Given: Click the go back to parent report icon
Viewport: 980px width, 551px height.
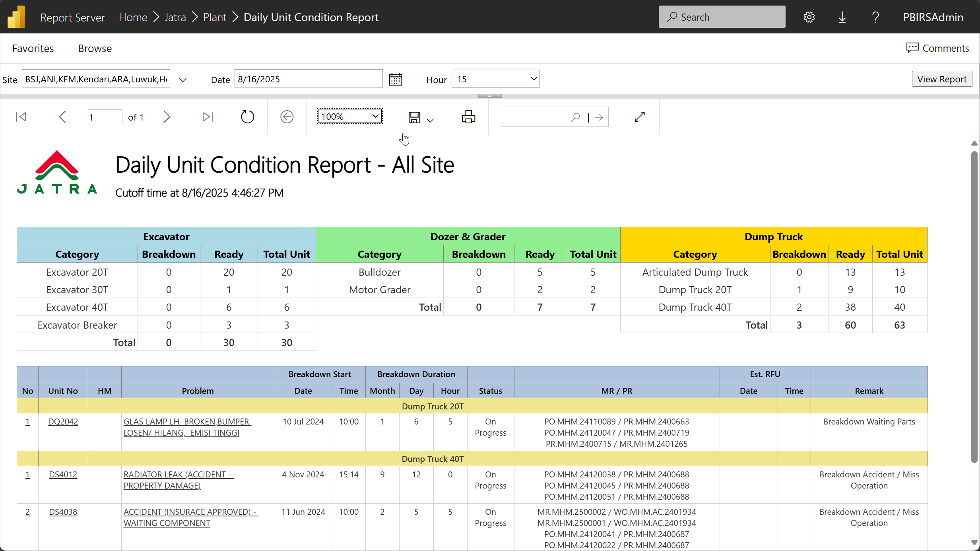Looking at the screenshot, I should point(287,117).
